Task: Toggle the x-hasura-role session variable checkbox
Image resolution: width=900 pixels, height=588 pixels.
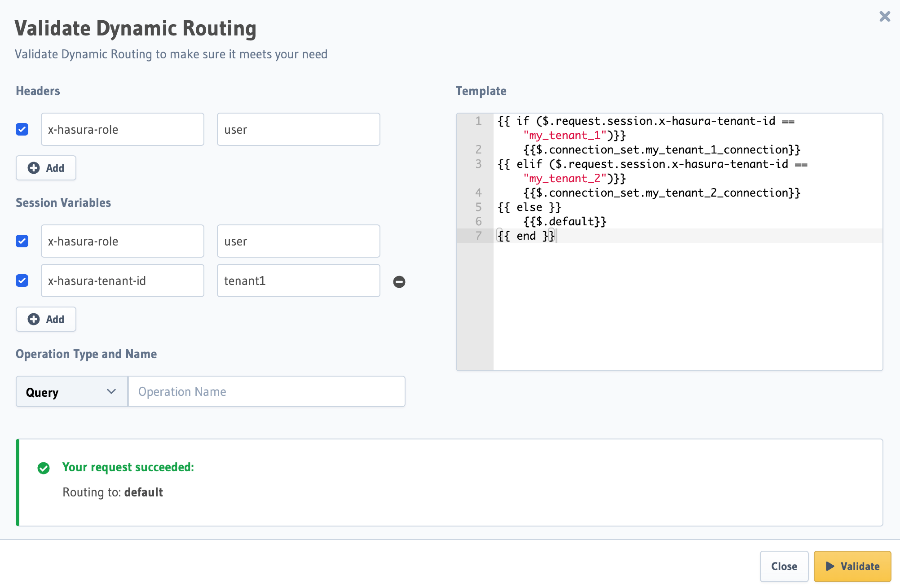Action: (22, 241)
